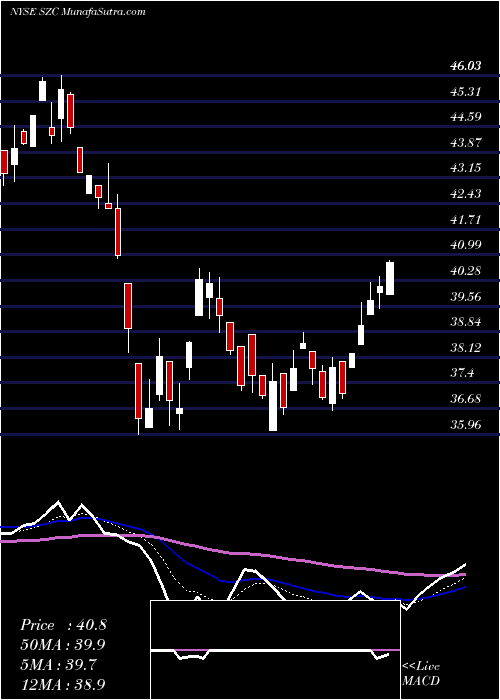Select the 42.43 price axis label

pos(466,194)
